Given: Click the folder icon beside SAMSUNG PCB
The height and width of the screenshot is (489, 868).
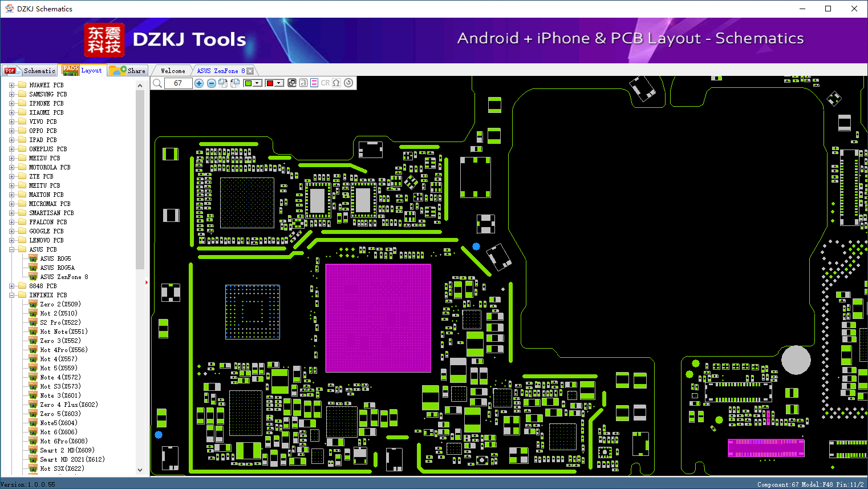Looking at the screenshot, I should tap(22, 94).
